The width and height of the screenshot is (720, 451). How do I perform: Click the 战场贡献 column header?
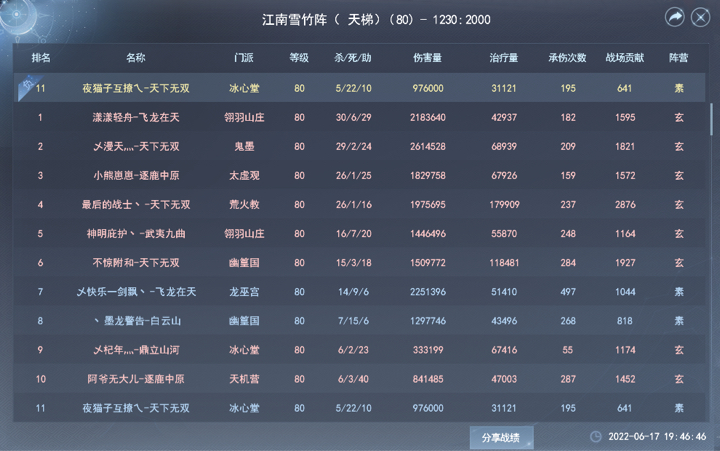click(624, 58)
